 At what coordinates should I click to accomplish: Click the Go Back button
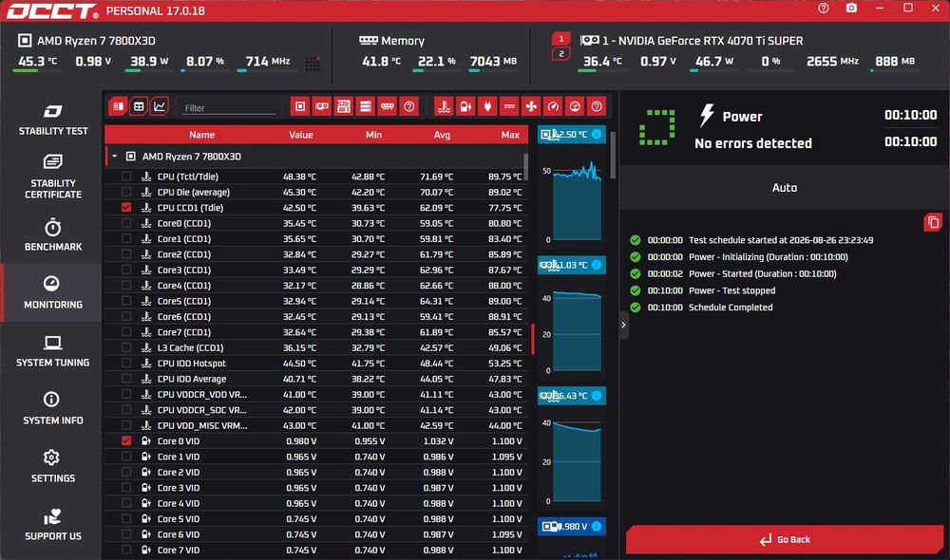point(785,539)
